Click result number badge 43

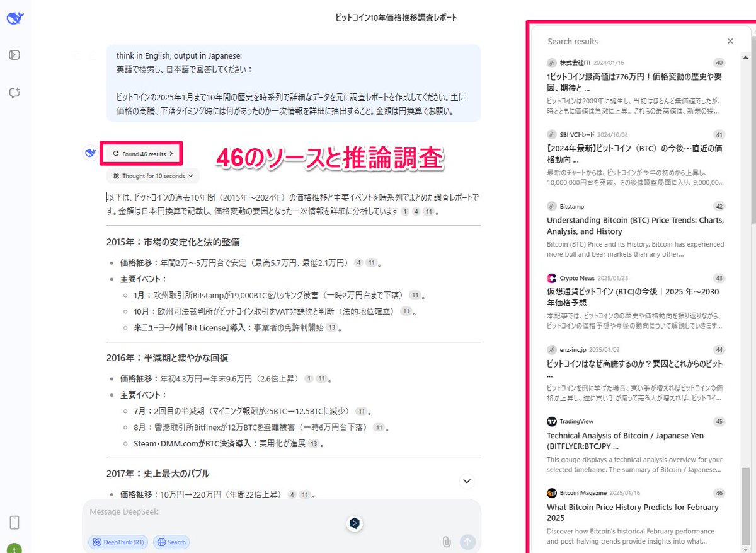pyautogui.click(x=719, y=278)
